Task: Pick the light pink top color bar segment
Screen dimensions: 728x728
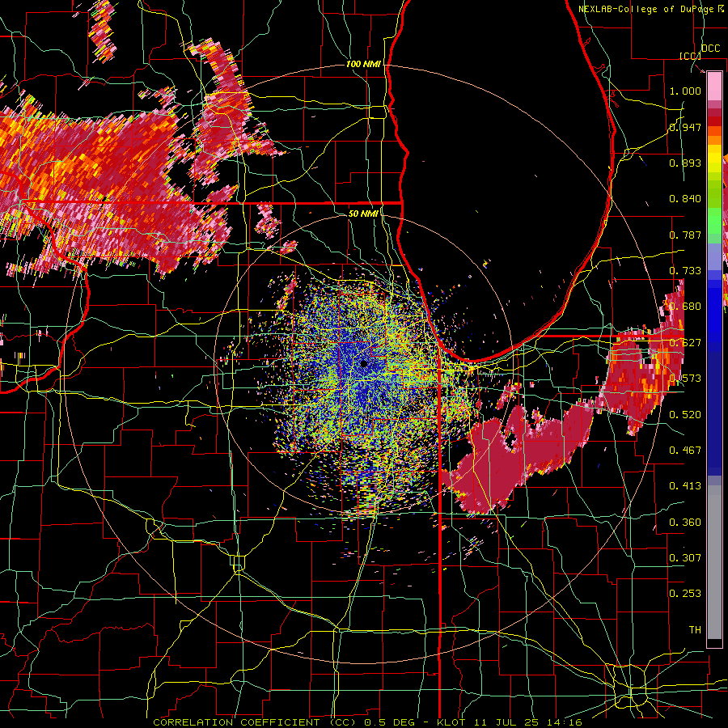Action: click(x=714, y=86)
